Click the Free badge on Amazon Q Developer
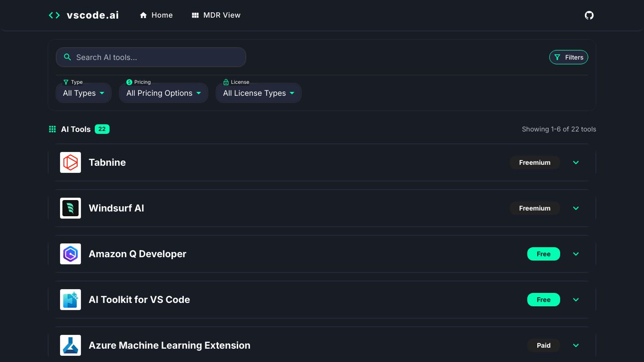The image size is (644, 362). 543,254
